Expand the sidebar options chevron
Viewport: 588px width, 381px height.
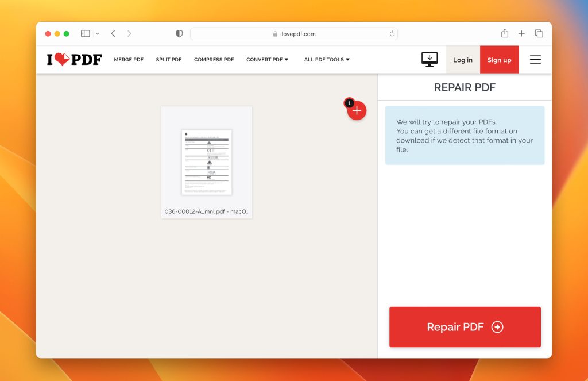(98, 33)
